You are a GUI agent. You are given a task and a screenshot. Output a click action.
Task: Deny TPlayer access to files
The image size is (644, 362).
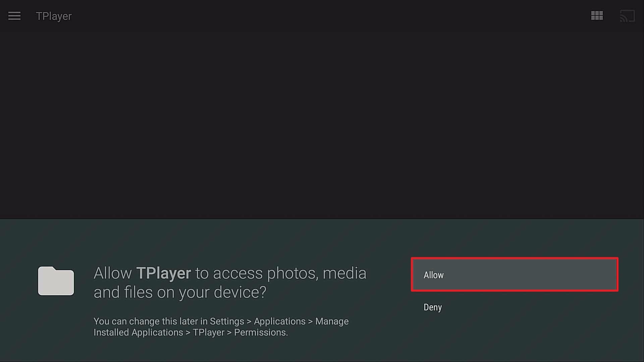[x=515, y=307]
